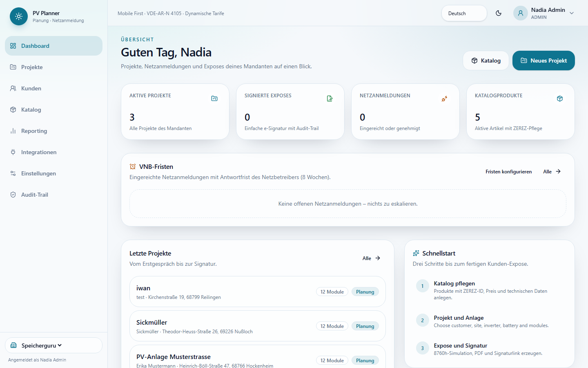The image size is (588, 368).
Task: Open the Katalog pflegen quick start step
Action: pyautogui.click(x=490, y=290)
